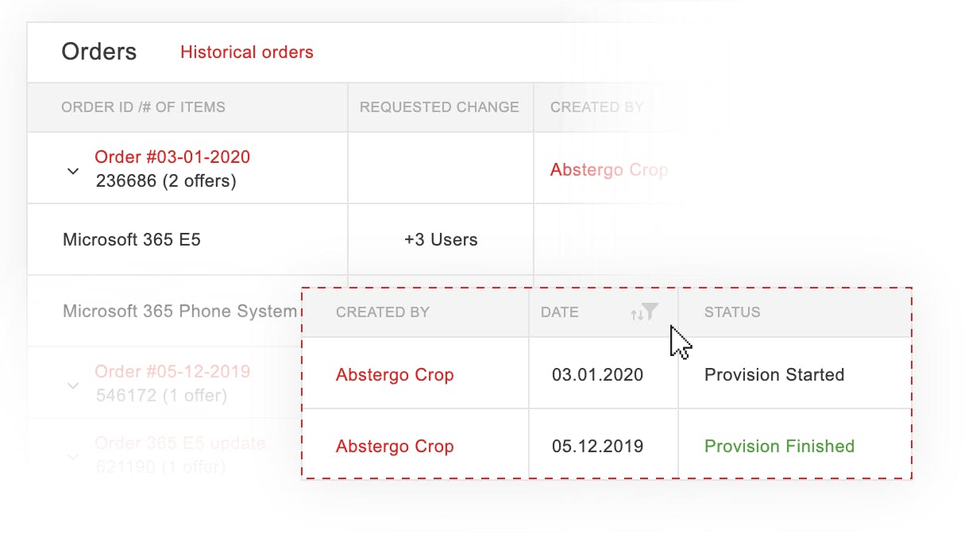Select the Microsoft 365 E5 offer row
The image size is (980, 542).
pos(132,239)
